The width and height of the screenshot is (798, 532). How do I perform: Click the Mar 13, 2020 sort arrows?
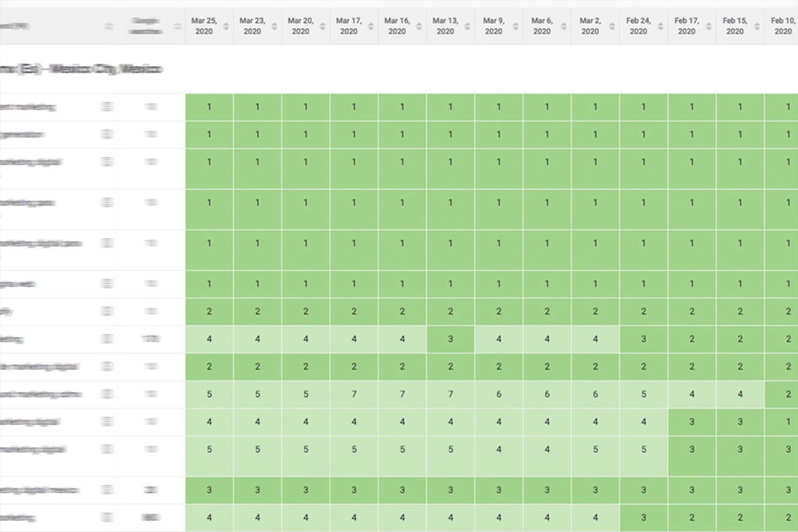click(467, 26)
